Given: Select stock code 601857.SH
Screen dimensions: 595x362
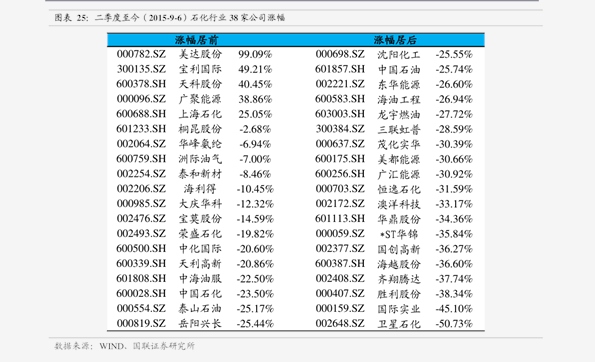Looking at the screenshot, I should click(x=340, y=69).
